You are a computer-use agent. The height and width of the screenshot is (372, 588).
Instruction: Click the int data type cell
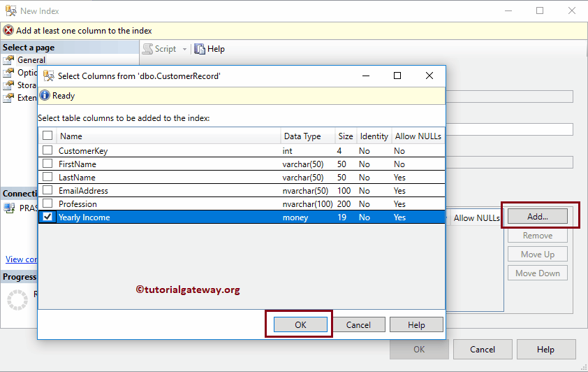(287, 151)
